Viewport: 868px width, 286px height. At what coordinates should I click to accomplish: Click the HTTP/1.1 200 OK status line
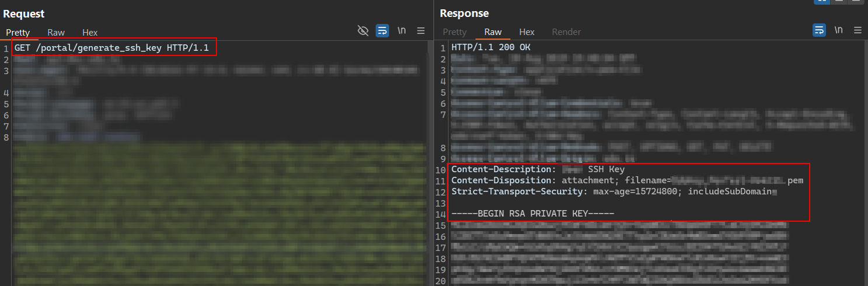(491, 47)
